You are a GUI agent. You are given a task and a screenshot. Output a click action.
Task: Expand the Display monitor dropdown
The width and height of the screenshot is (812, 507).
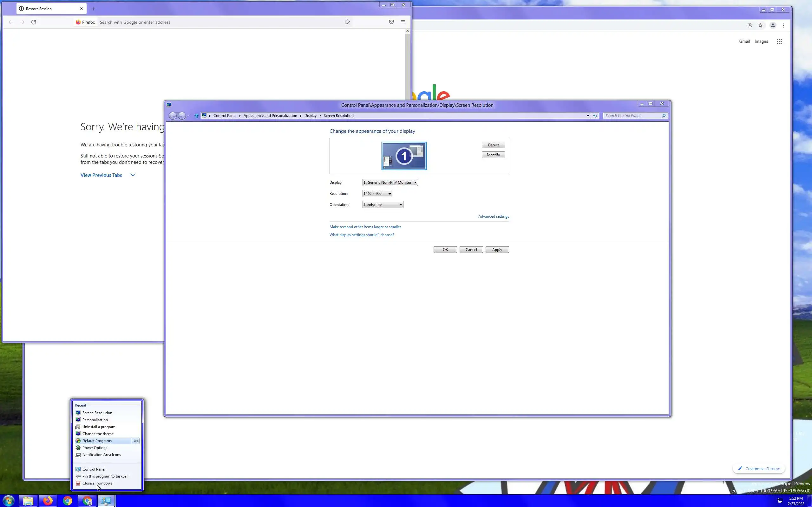pyautogui.click(x=390, y=183)
